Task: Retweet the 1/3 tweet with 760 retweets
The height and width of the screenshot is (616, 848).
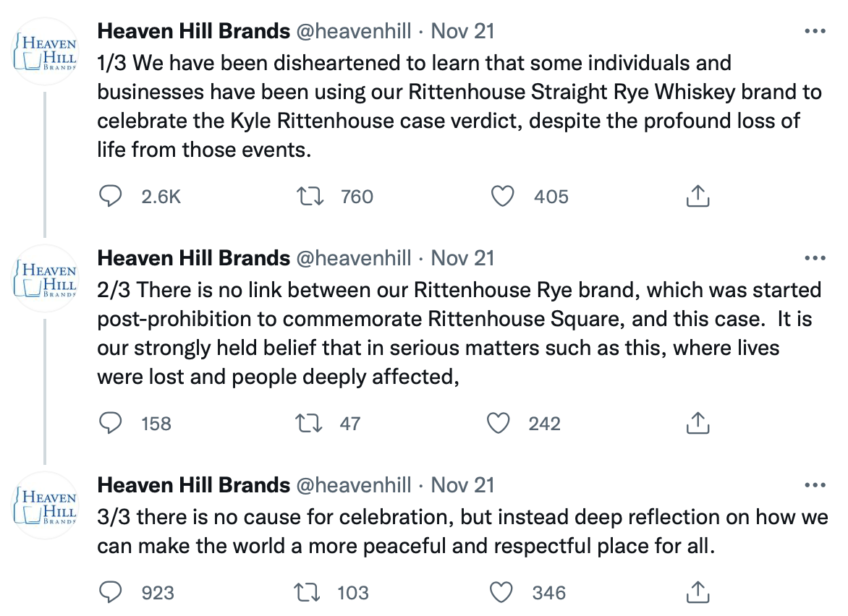Action: point(310,196)
